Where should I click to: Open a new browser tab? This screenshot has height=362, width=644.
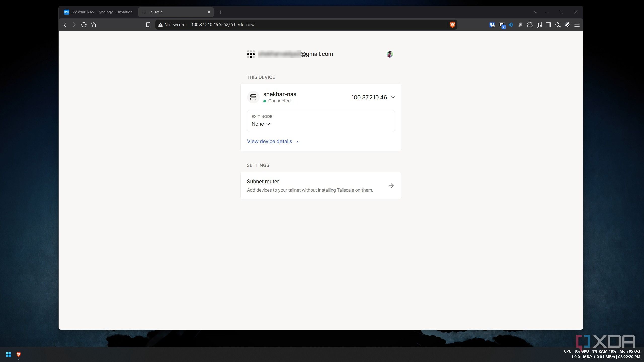221,12
